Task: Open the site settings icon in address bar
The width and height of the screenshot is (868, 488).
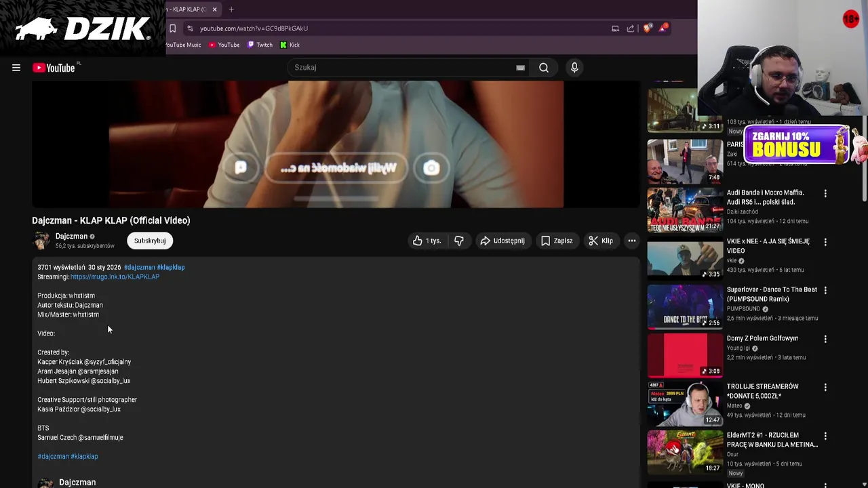Action: click(x=190, y=28)
